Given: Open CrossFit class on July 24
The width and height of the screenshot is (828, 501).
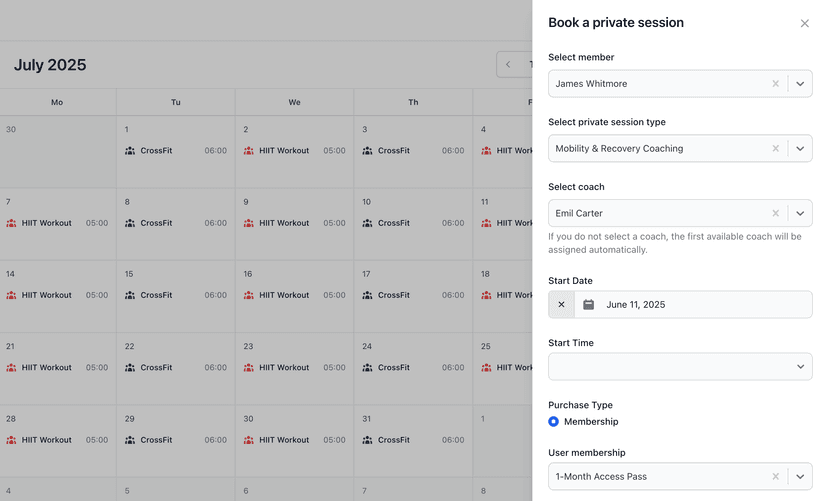Looking at the screenshot, I should [x=413, y=367].
